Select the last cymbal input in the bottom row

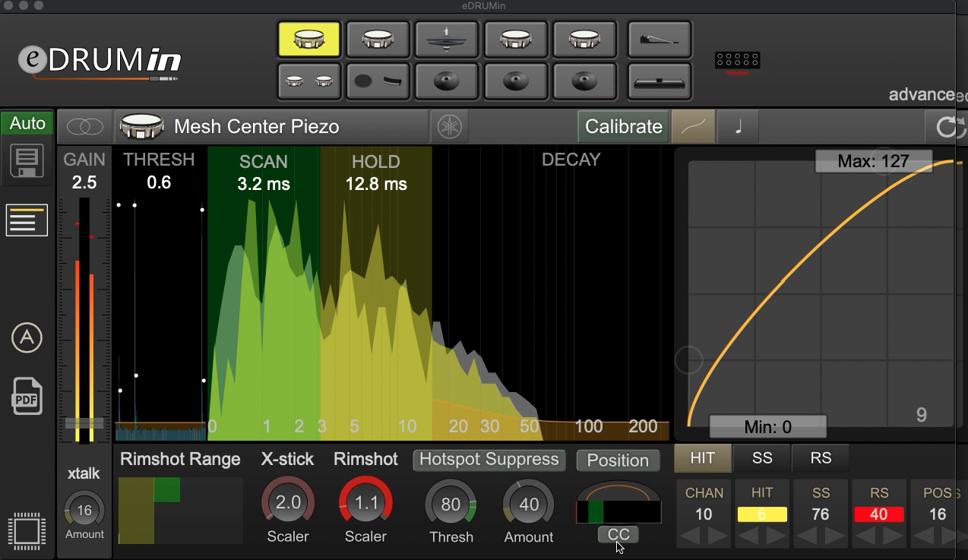[584, 81]
